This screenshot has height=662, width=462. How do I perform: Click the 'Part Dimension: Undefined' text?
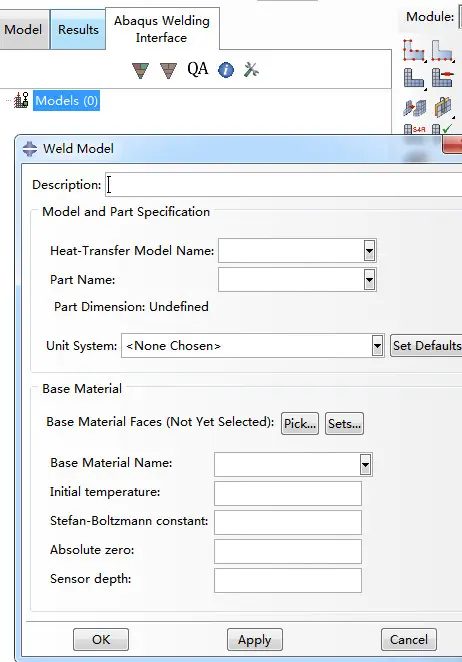click(131, 307)
